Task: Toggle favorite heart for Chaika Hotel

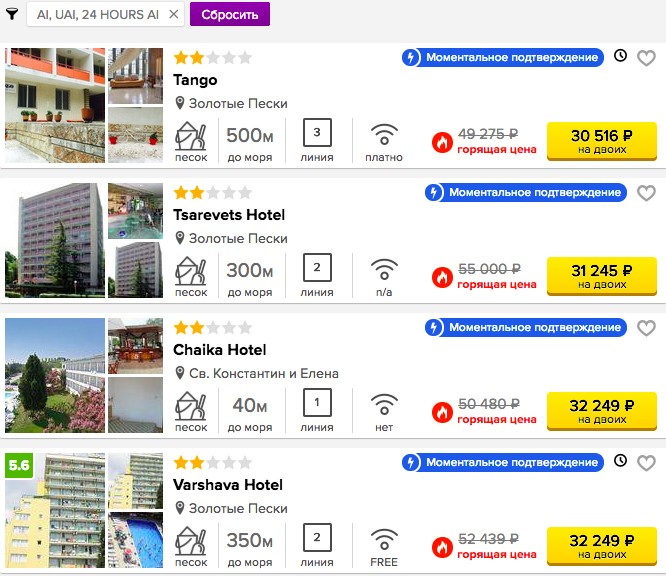Action: [x=646, y=328]
